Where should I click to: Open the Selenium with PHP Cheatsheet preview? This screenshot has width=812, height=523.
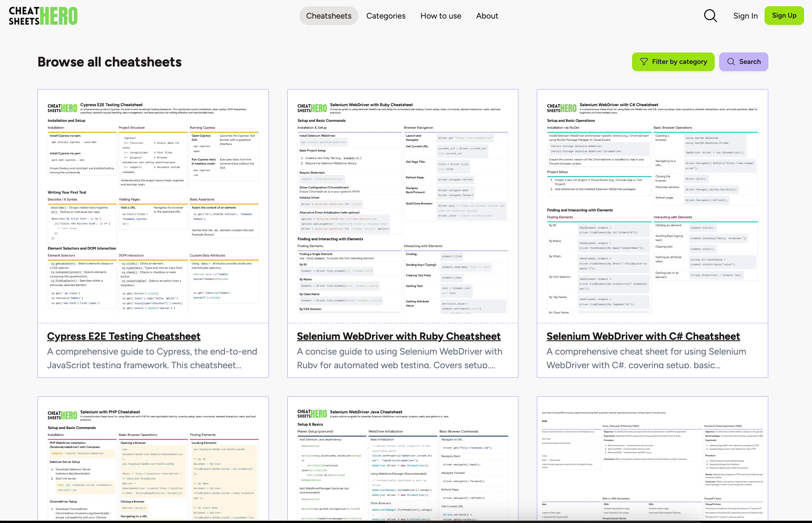click(153, 458)
